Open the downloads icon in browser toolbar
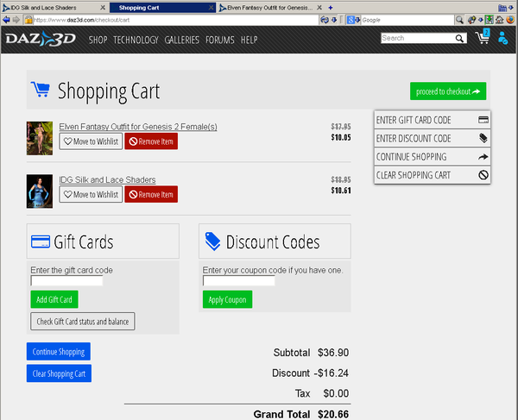Viewport: 518px width, 420px height. point(489,20)
